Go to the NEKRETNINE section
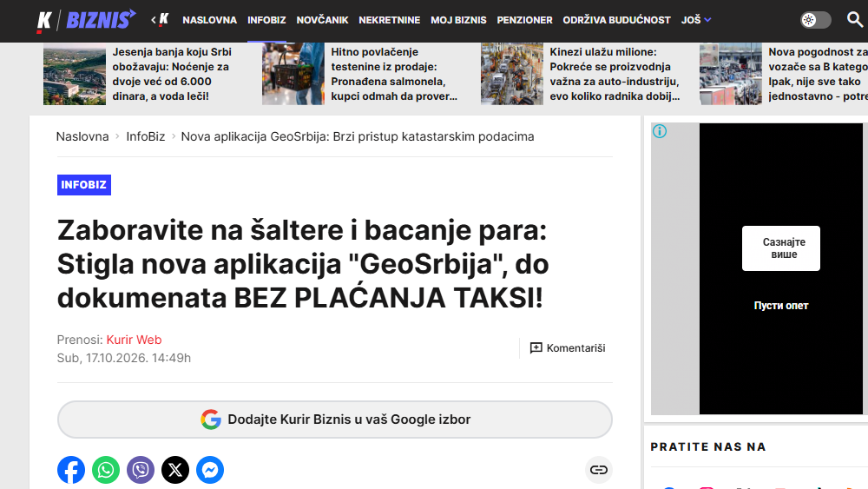 pos(389,20)
